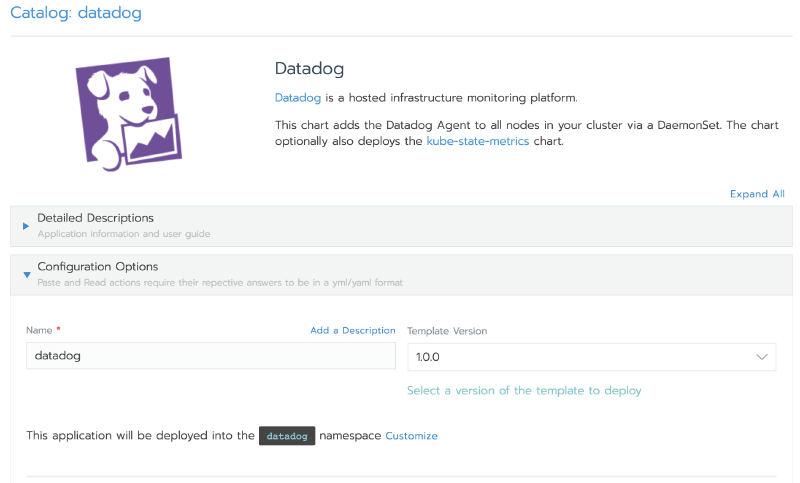Click 'Select a version of the template' hint
The height and width of the screenshot is (483, 800).
click(x=524, y=390)
